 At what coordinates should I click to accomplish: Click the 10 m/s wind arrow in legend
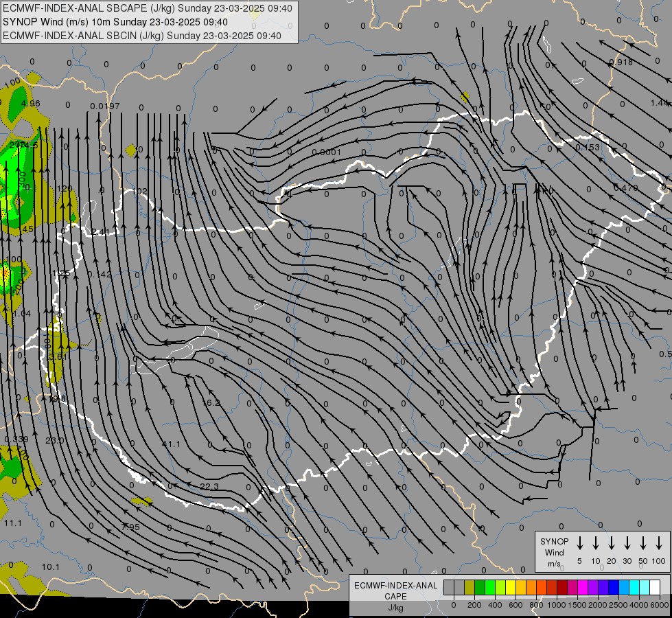click(596, 543)
